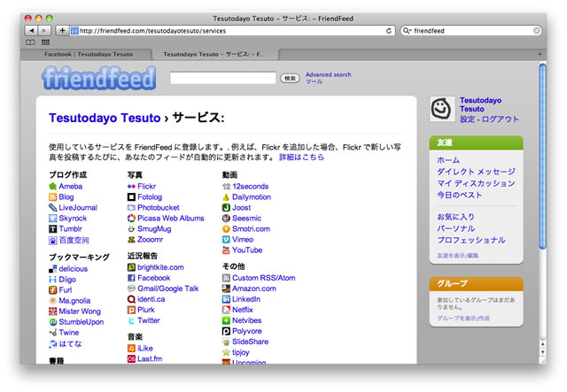This screenshot has width=567, height=392.
Task: Open 今日のベスト in sidebar
Action: tap(459, 195)
